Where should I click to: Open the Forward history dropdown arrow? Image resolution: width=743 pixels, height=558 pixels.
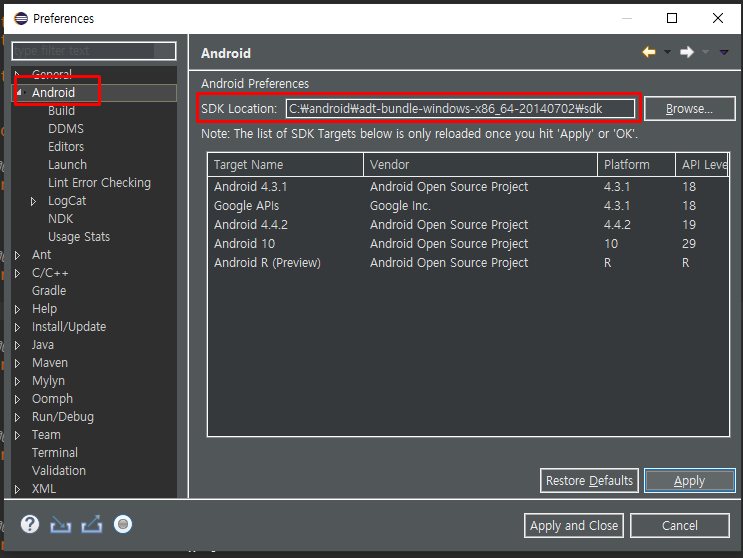[705, 52]
